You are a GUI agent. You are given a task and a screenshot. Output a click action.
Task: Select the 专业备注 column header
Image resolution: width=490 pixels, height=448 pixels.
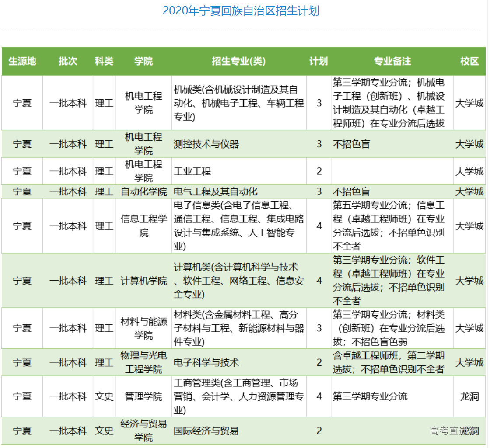(392, 61)
